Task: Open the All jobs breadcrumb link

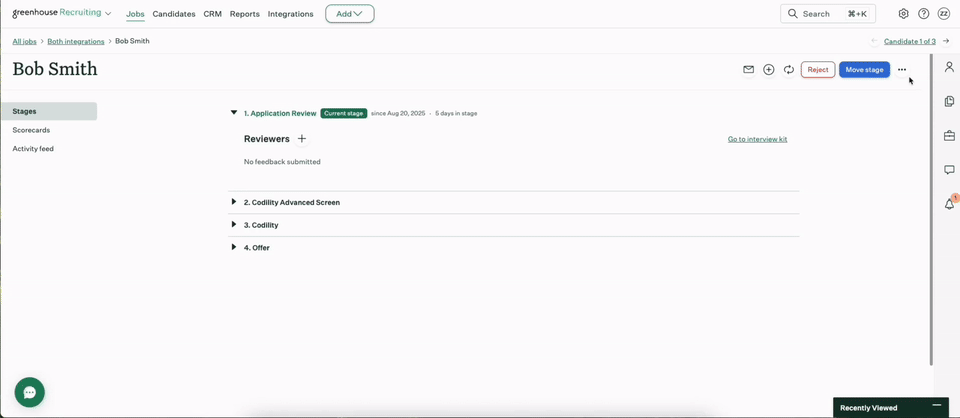Action: coord(24,41)
